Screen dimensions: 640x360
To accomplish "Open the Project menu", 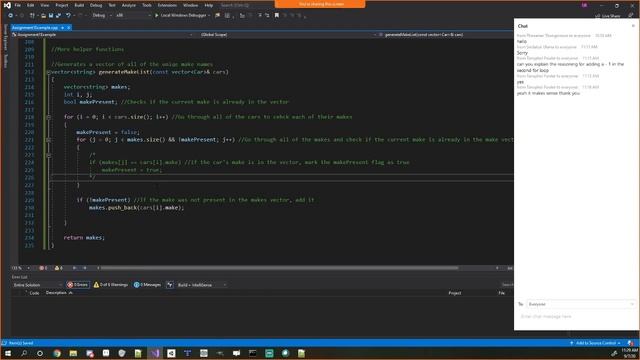I will (x=62, y=5).
